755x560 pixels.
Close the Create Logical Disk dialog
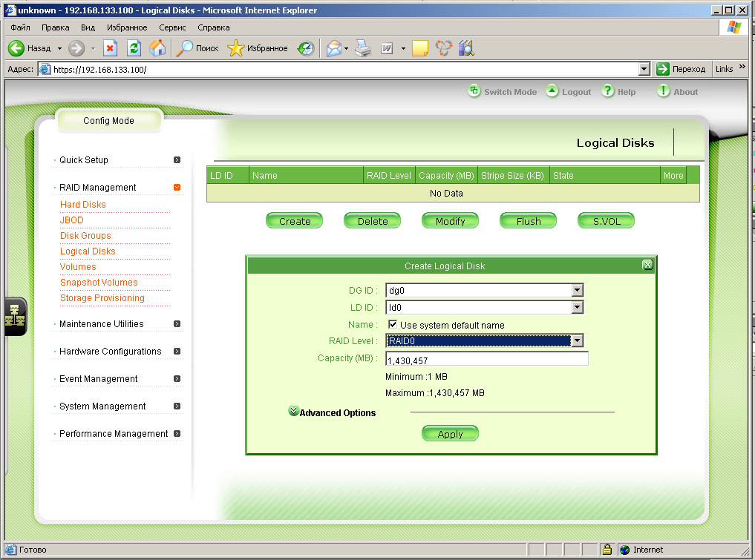click(x=647, y=265)
